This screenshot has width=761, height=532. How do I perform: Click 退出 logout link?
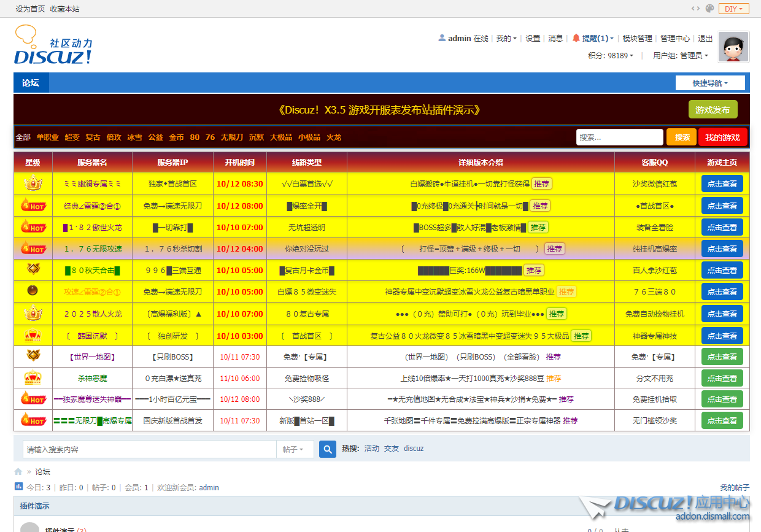coord(705,38)
